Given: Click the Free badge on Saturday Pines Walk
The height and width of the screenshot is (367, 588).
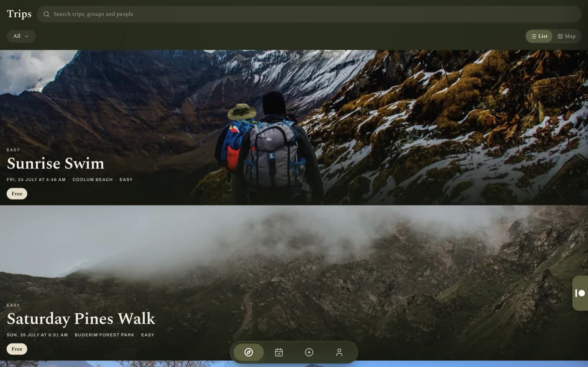Looking at the screenshot, I should point(17,349).
